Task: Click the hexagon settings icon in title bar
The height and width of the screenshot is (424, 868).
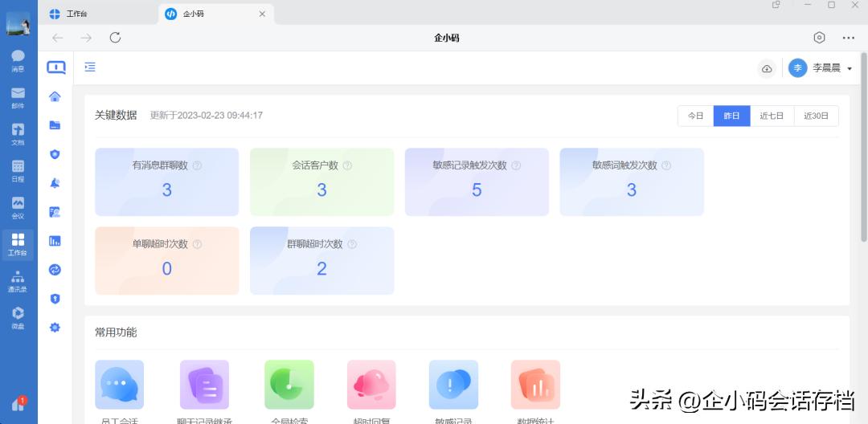Action: point(819,38)
